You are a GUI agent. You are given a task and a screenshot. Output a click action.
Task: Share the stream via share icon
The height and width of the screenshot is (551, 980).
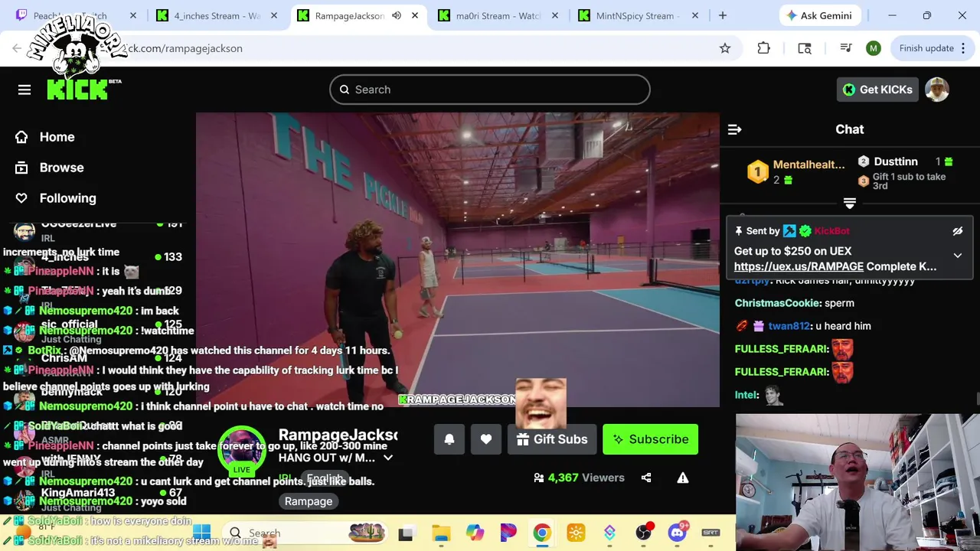coord(646,478)
